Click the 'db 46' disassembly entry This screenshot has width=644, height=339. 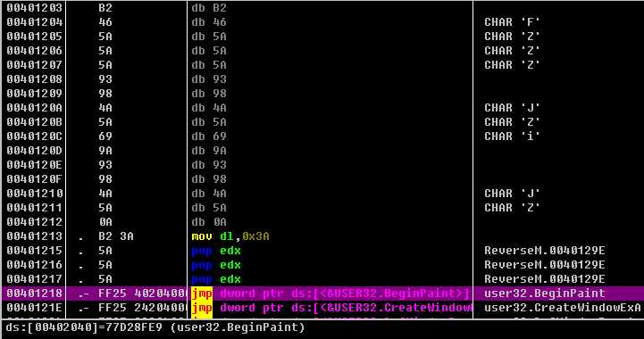(209, 22)
